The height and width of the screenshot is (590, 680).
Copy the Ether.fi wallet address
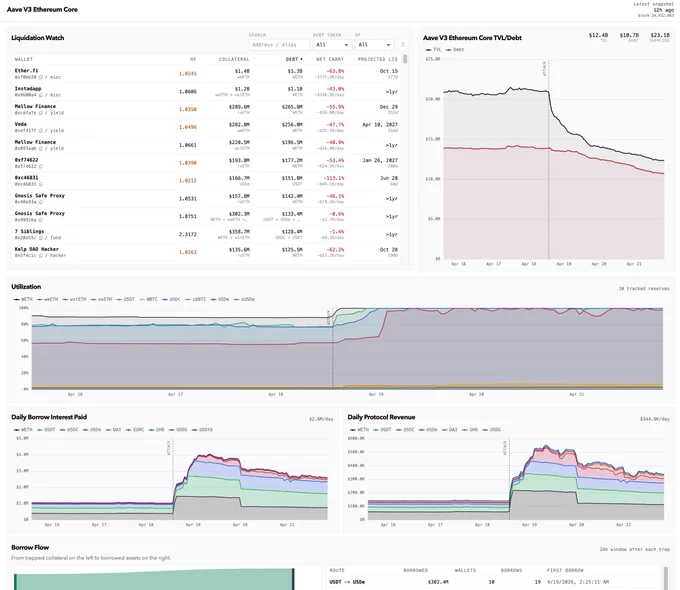click(x=41, y=77)
